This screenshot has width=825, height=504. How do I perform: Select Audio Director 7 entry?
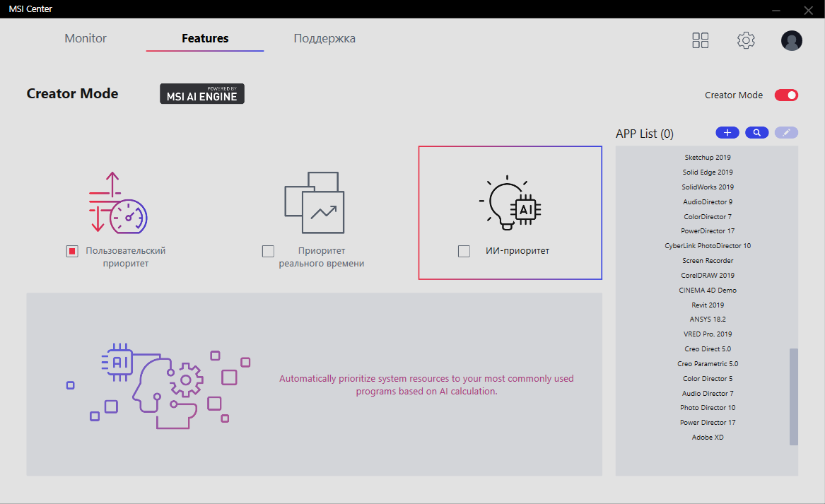tap(707, 393)
